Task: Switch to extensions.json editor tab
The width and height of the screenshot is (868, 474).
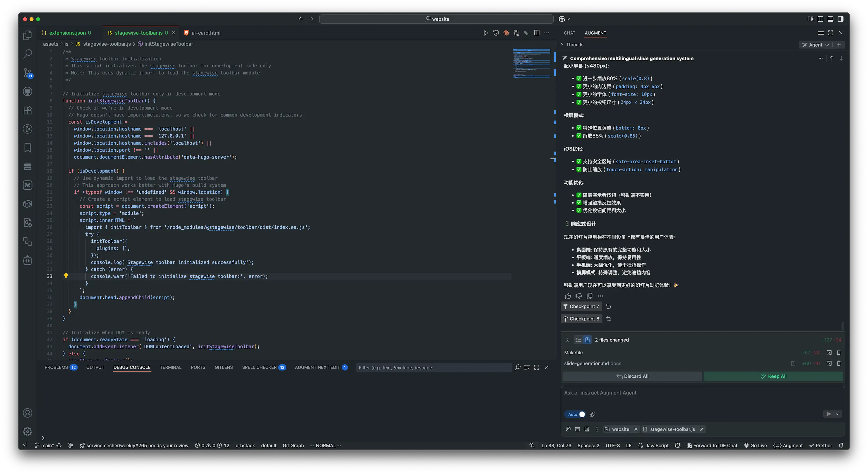Action: click(x=67, y=33)
